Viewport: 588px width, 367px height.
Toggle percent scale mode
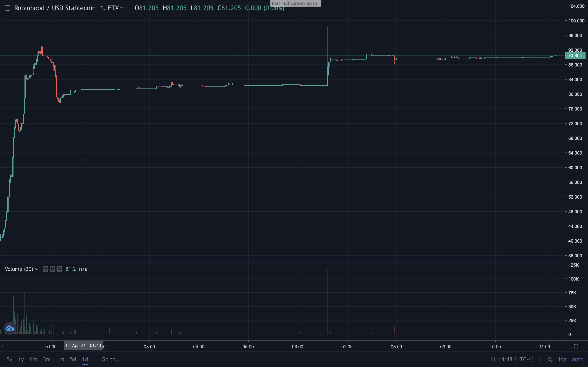(x=550, y=359)
